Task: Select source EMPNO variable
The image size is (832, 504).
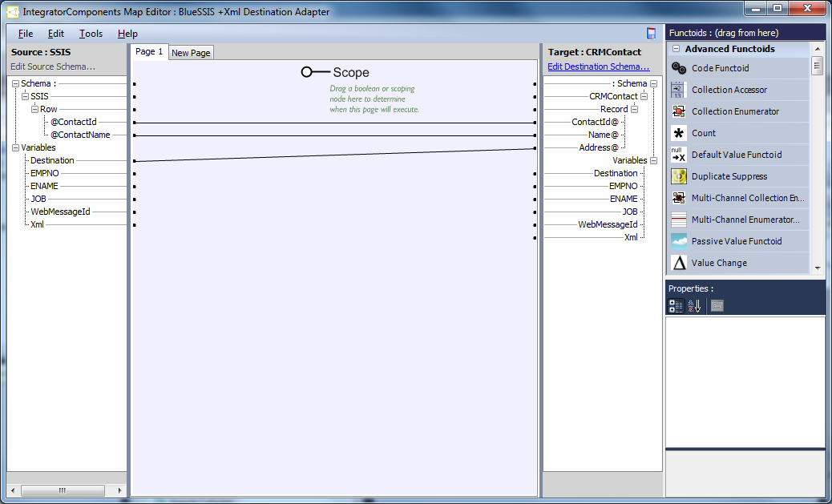Action: 45,174
